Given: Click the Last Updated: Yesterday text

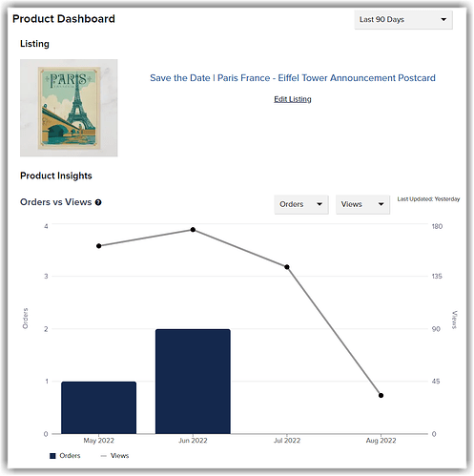Looking at the screenshot, I should (428, 199).
